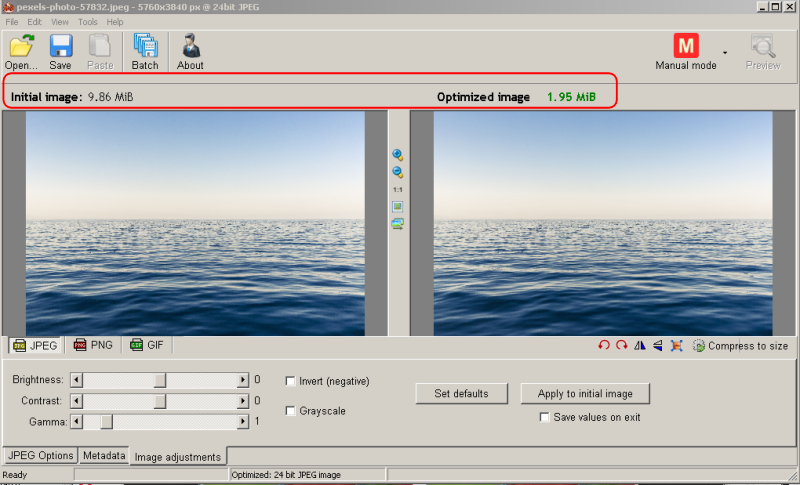The width and height of the screenshot is (800, 485).
Task: Click the Brightness slider thumb
Action: (x=160, y=380)
